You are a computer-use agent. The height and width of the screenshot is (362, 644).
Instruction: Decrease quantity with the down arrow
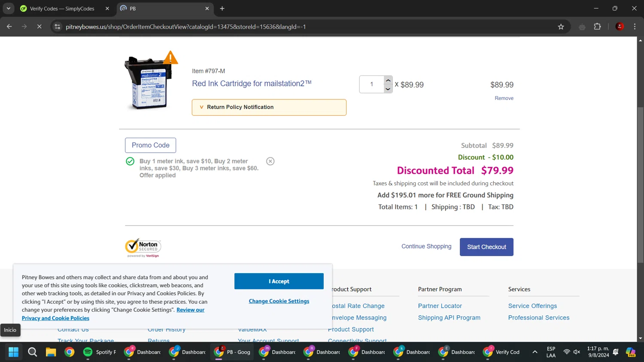pos(388,89)
